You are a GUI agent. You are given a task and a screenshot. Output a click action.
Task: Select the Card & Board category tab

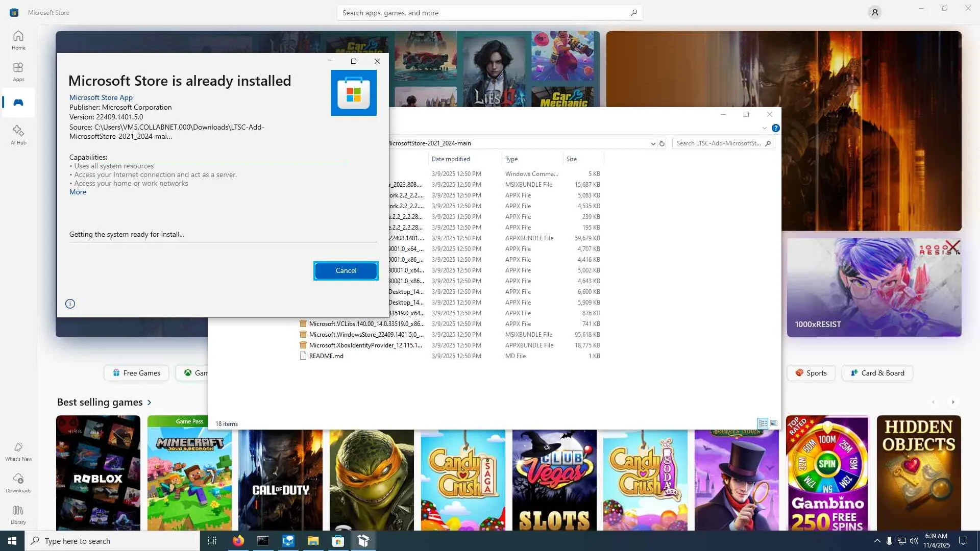(x=877, y=373)
